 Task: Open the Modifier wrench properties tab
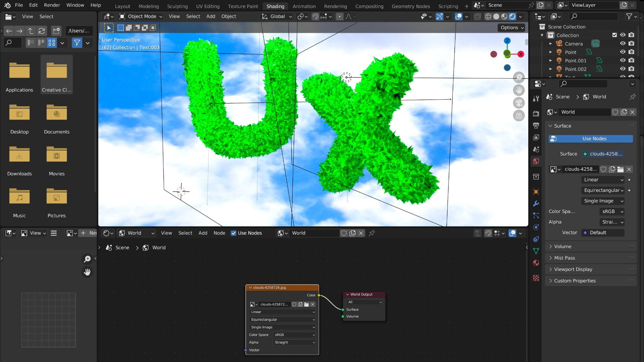[x=536, y=203]
